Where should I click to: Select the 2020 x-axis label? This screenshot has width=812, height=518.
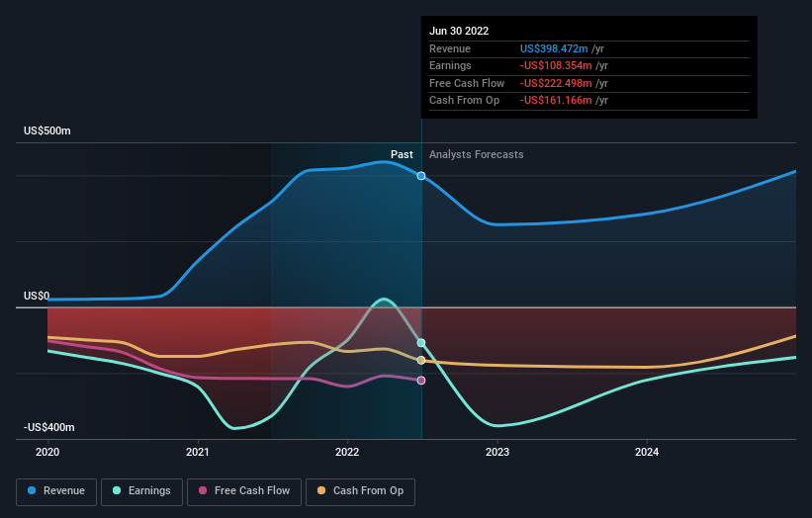[x=47, y=452]
